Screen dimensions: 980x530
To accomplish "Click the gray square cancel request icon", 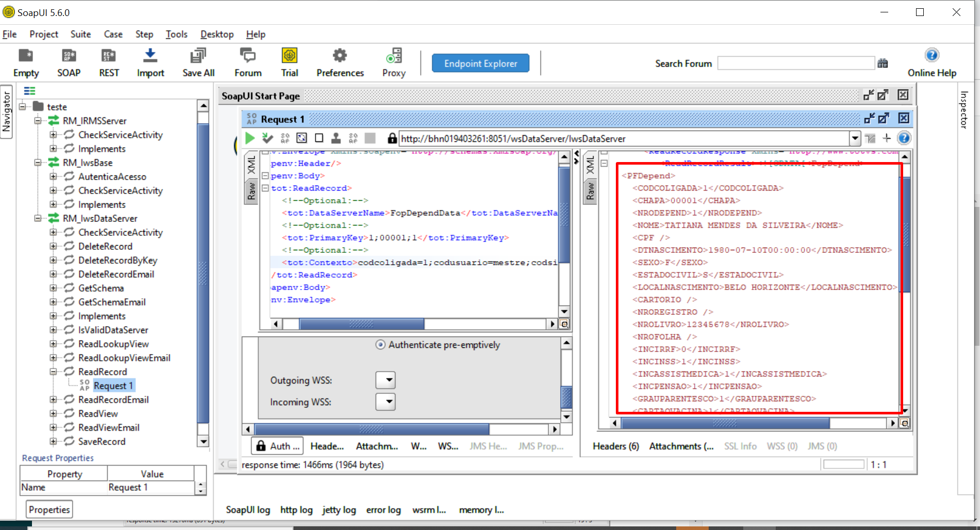I will pos(370,138).
